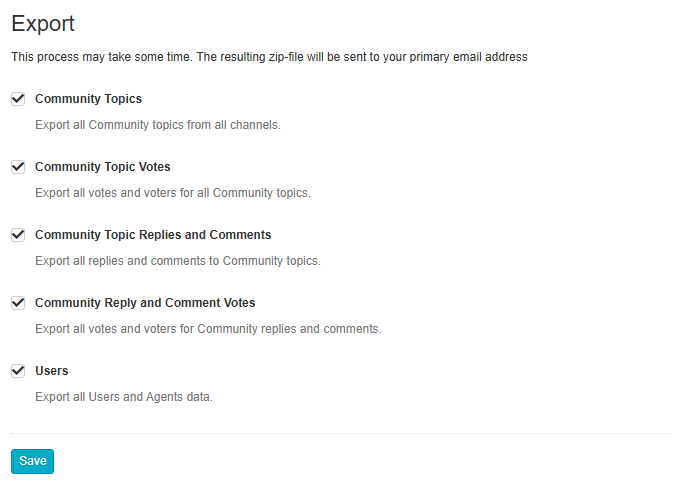Uncheck the Users export checkbox
This screenshot has width=683, height=484.
click(x=18, y=371)
